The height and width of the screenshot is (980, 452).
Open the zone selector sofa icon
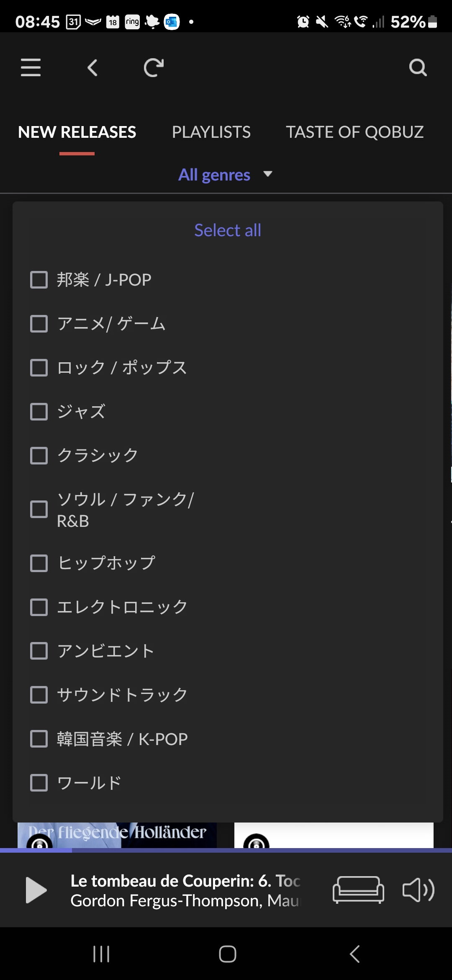pos(358,890)
